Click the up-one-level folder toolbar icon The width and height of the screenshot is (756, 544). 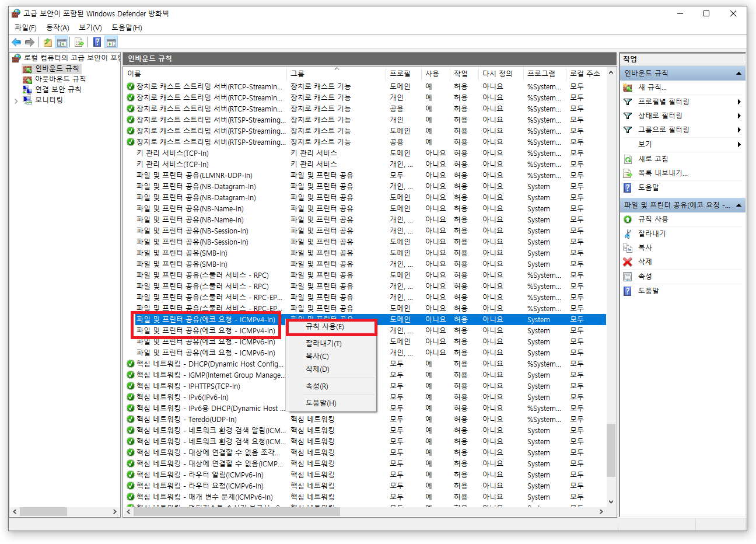click(x=48, y=42)
